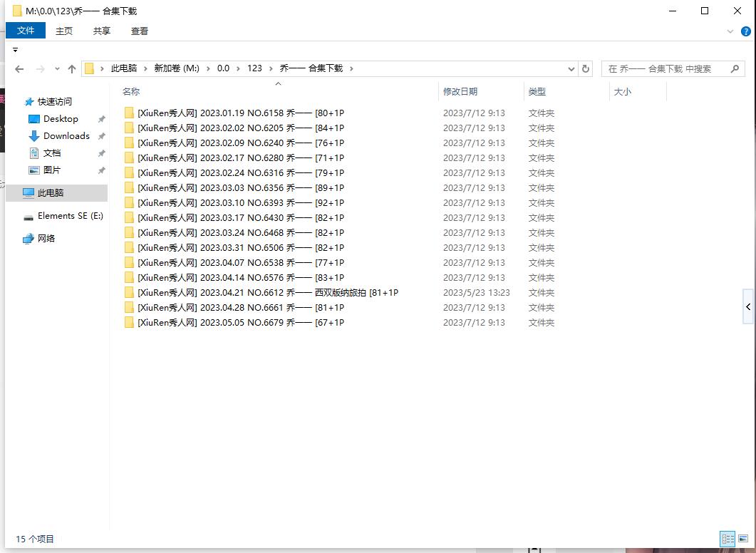The width and height of the screenshot is (756, 553).
Task: Open the Quick Access Toolbar customize dropdown
Action: [x=16, y=50]
